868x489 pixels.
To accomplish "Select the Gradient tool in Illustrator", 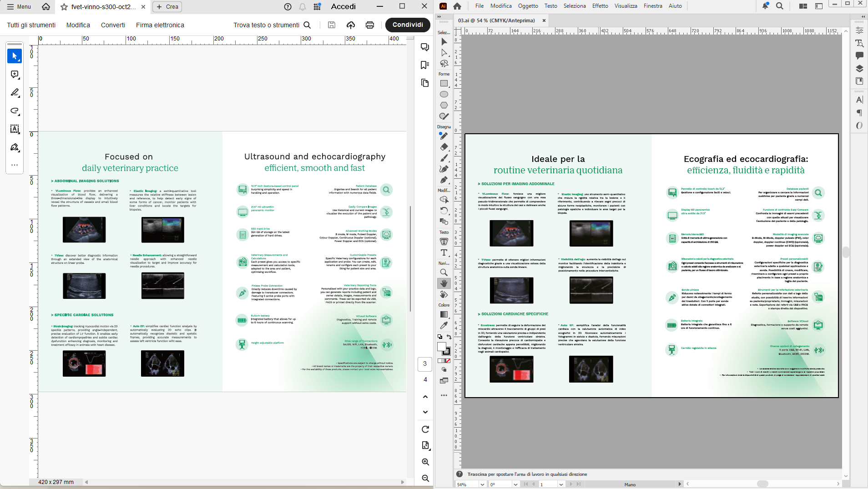I will tap(444, 314).
